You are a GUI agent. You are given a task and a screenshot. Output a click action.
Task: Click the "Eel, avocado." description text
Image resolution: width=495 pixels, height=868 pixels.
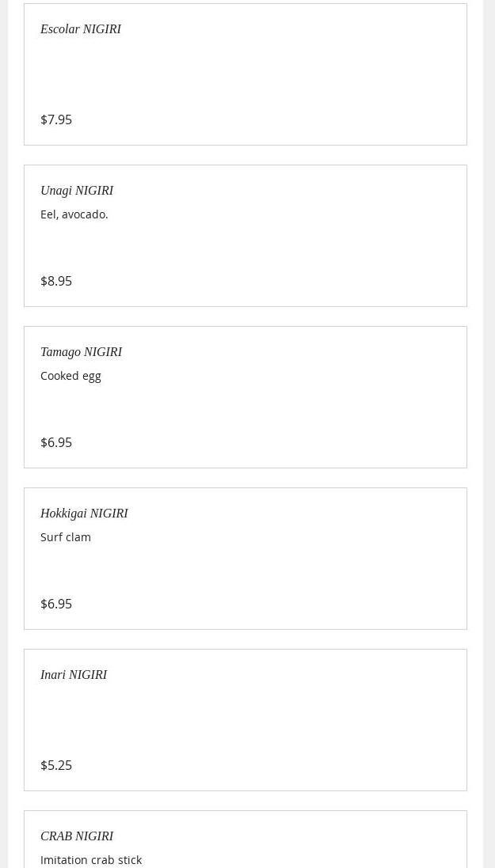coord(74,214)
